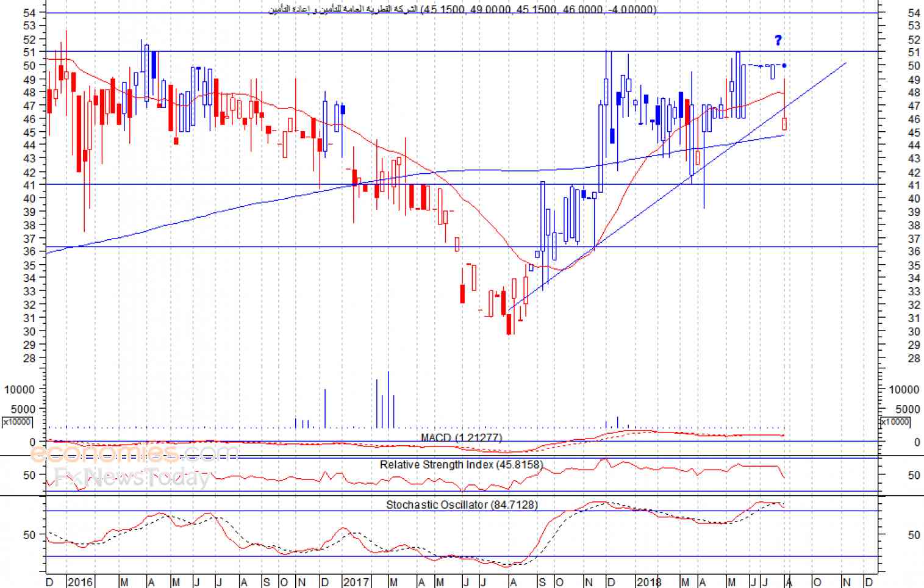Click the MACD (1.21277) indicator label
Viewport: 924px width, 588px height.
coord(461,438)
